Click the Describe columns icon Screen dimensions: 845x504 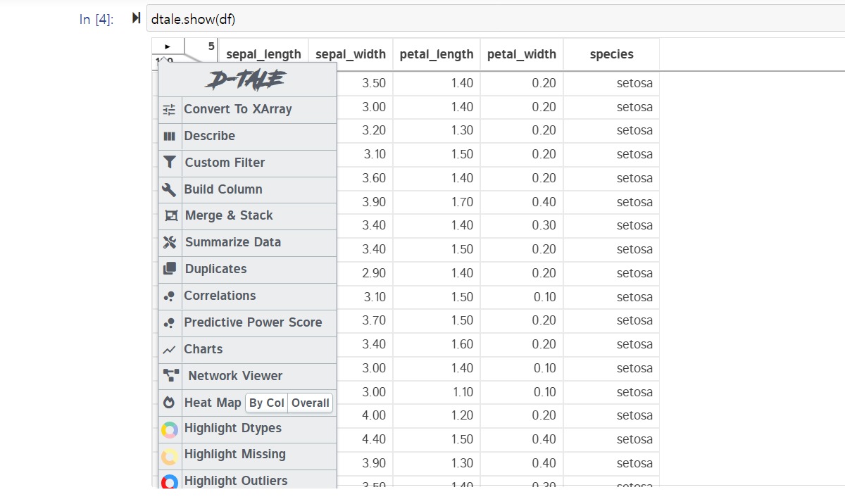[x=169, y=137]
